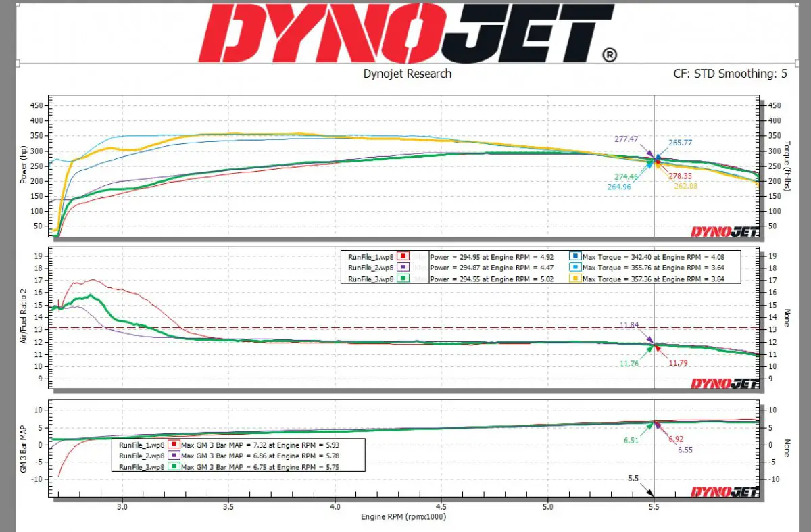Click the 278.33 red data label
The image size is (811, 532).
(681, 176)
